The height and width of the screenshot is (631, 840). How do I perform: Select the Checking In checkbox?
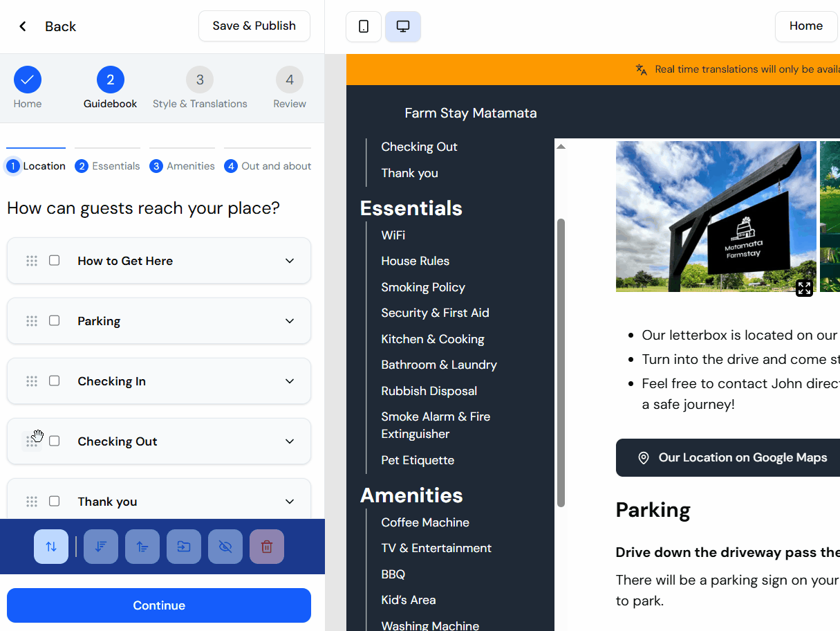54,381
